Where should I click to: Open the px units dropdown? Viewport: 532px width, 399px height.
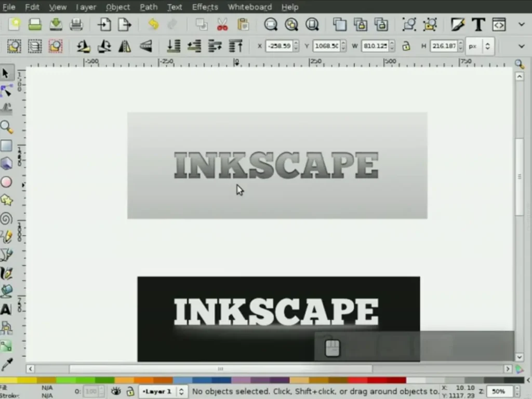pyautogui.click(x=480, y=46)
